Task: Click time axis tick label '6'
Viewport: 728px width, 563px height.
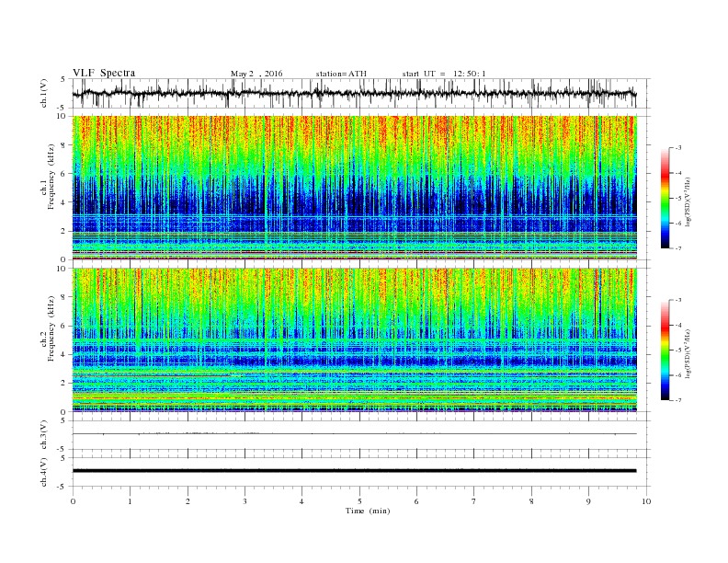Action: 416,501
